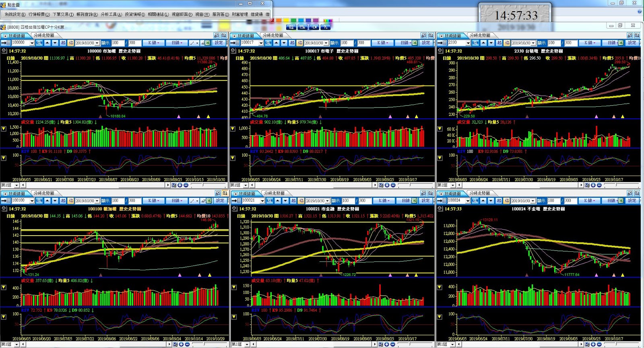Click the layout icon at top-right of 2330 panel
The image size is (644, 348).
click(636, 35)
